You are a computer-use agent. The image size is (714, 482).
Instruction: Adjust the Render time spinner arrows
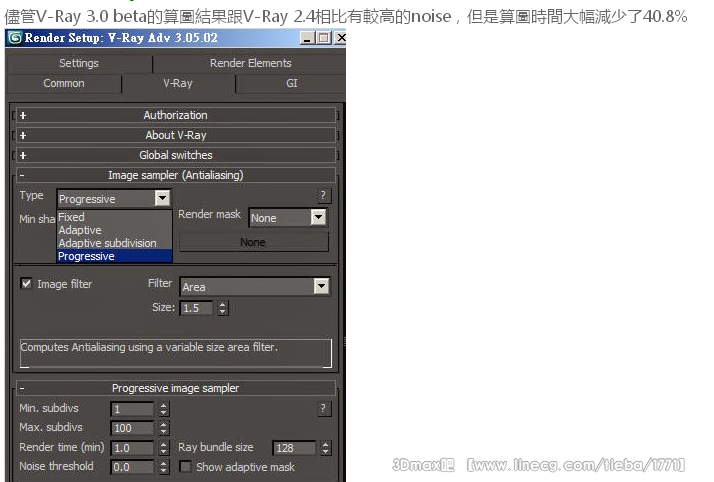164,448
